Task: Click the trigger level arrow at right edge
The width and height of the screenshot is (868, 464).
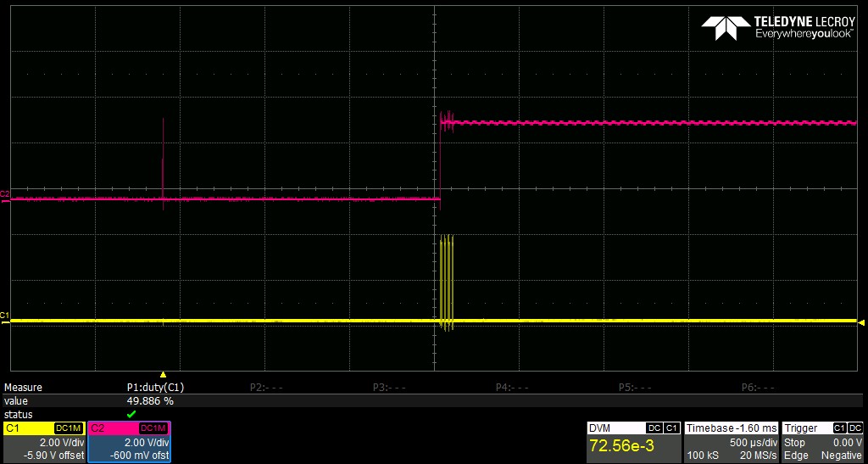Action: 861,321
